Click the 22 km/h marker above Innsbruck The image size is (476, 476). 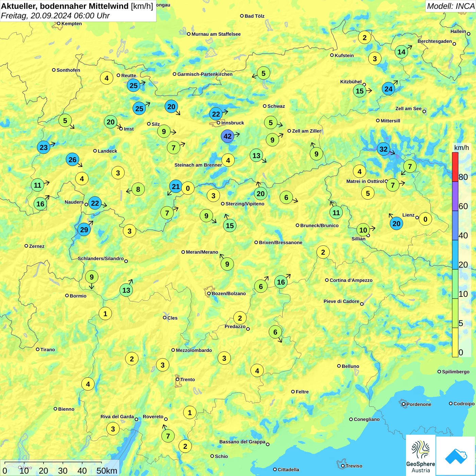(x=216, y=114)
